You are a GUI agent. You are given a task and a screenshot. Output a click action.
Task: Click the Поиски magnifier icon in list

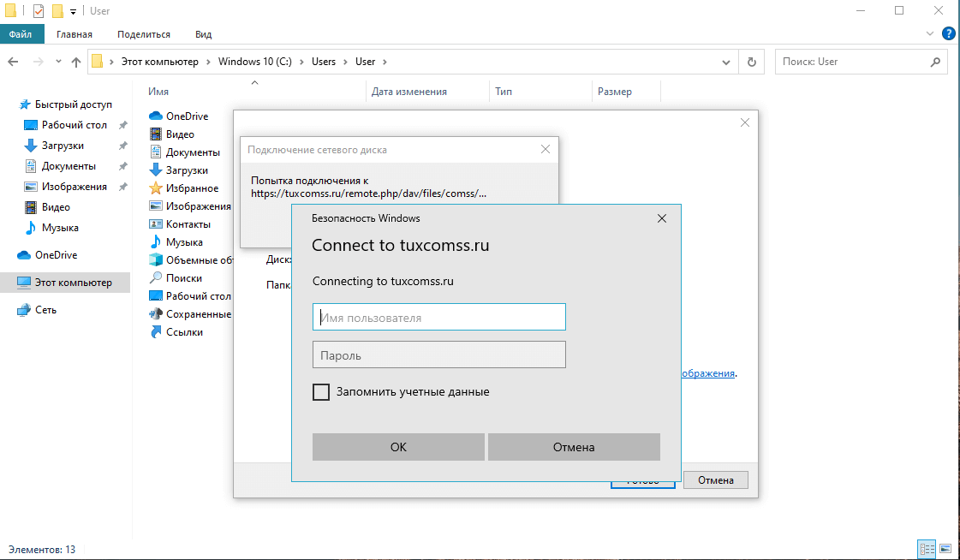coord(156,277)
